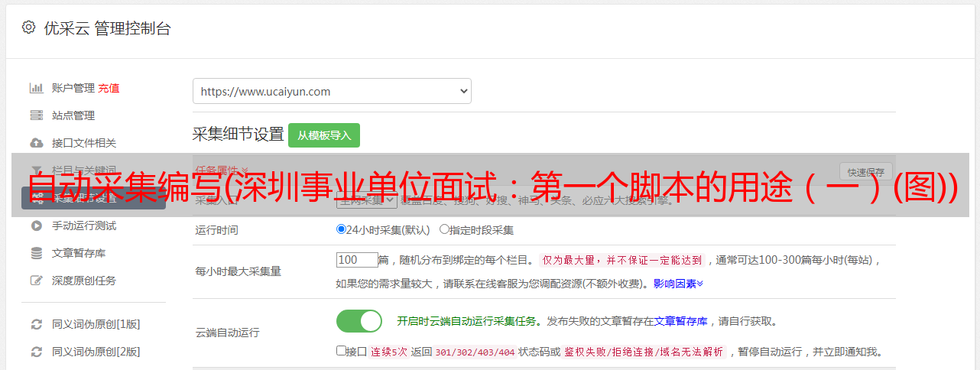Open the site URL dropdown
980x370 pixels.
(332, 91)
